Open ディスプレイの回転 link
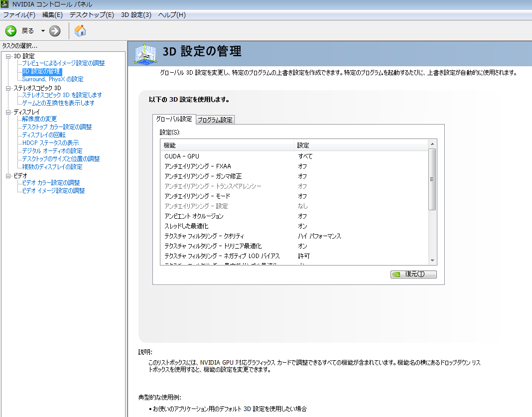Screen dimensions: 532x417 [44, 135]
